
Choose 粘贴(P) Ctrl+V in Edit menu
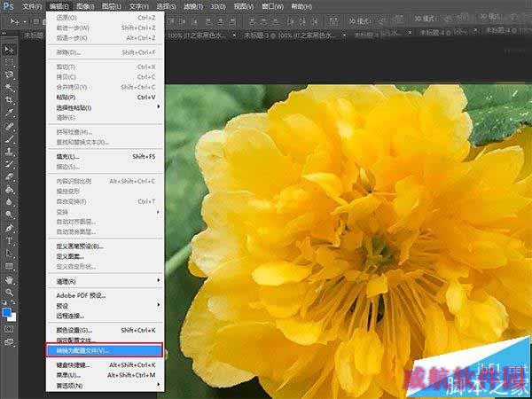106,98
